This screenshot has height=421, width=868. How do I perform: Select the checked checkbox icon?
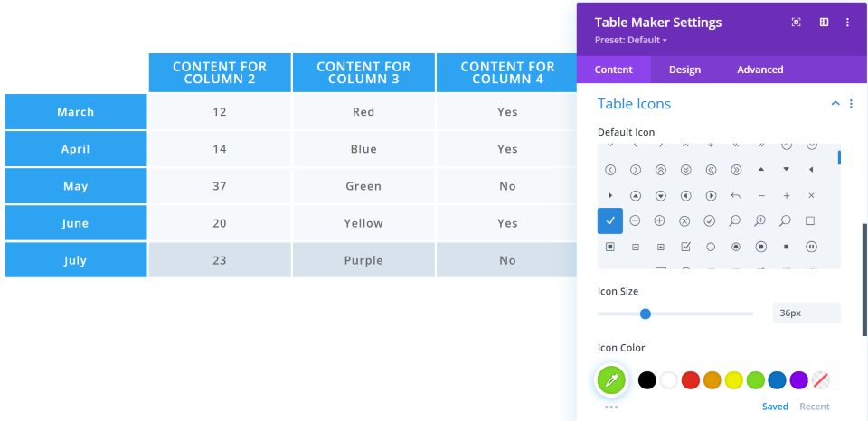(x=685, y=247)
